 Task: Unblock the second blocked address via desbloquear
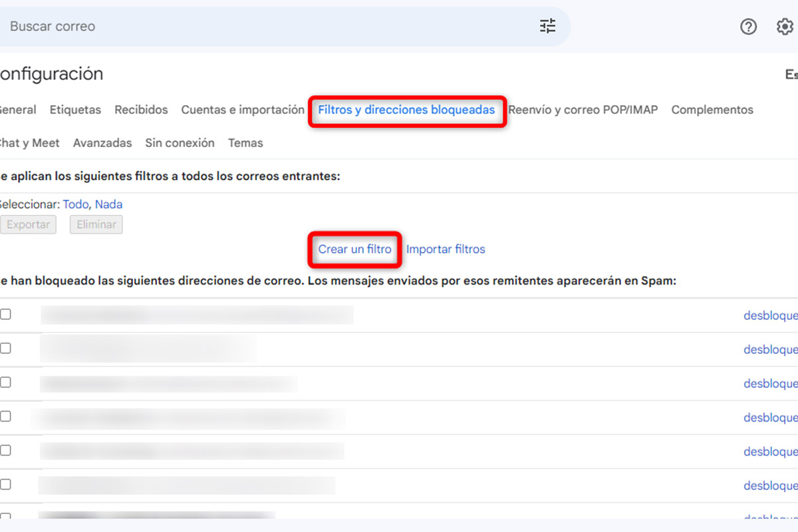[771, 350]
